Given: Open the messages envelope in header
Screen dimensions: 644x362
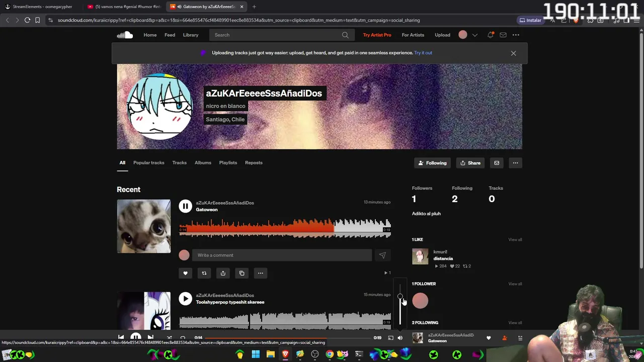Looking at the screenshot, I should coord(503,35).
